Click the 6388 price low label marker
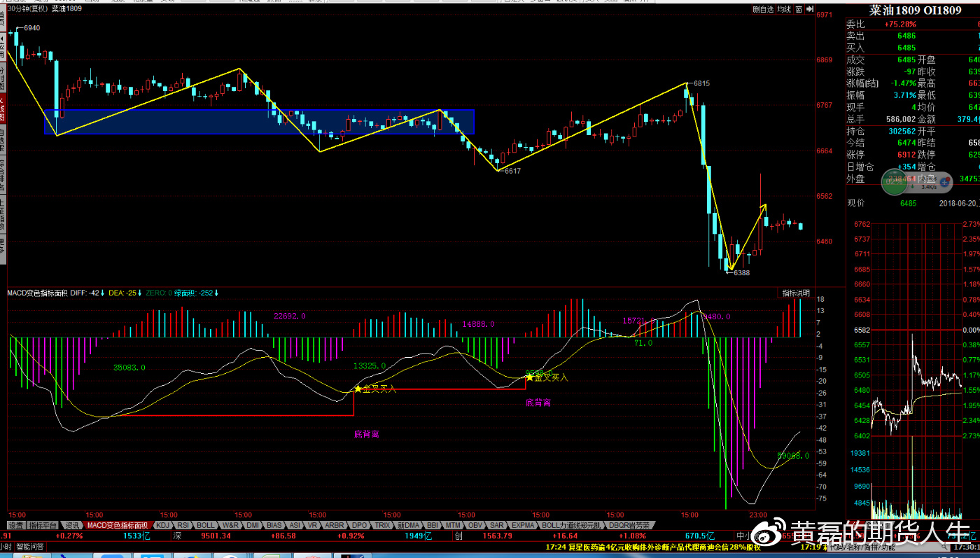This screenshot has height=558, width=980. pyautogui.click(x=741, y=273)
